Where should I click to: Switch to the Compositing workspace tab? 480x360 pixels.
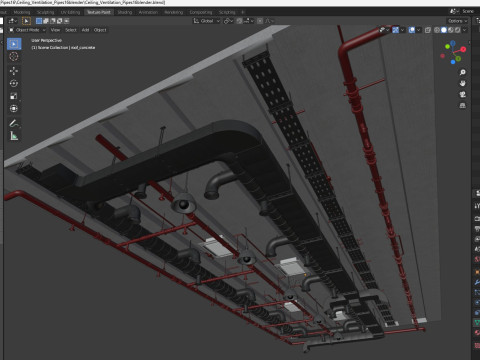(x=201, y=12)
